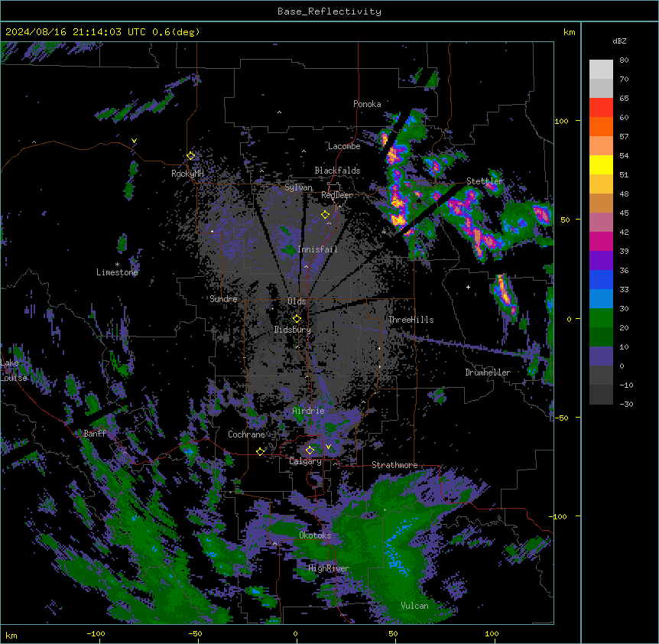Screen dimensions: 659x644
Task: Click the dark blue 33-36 dBZ swatch
Action: tap(601, 279)
